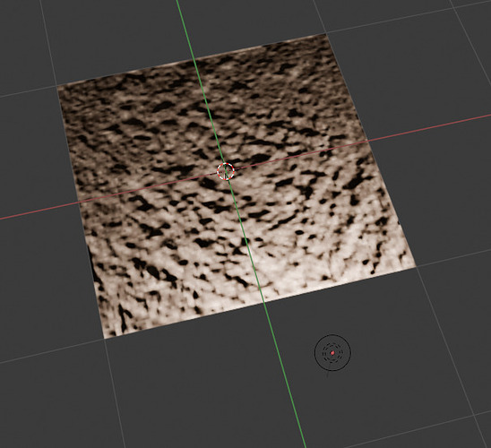Click the green Y axis line above the plane
Screen dimensions: 491x448
pos(185,28)
